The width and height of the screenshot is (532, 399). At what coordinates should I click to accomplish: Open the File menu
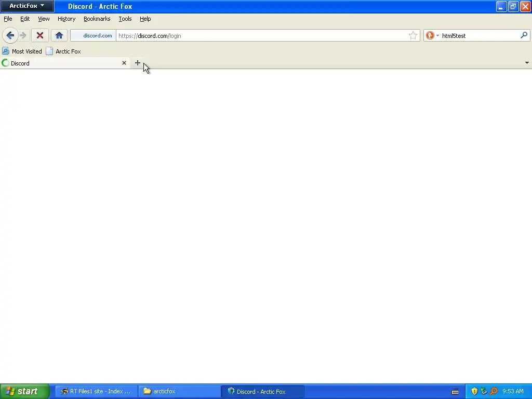coord(8,19)
